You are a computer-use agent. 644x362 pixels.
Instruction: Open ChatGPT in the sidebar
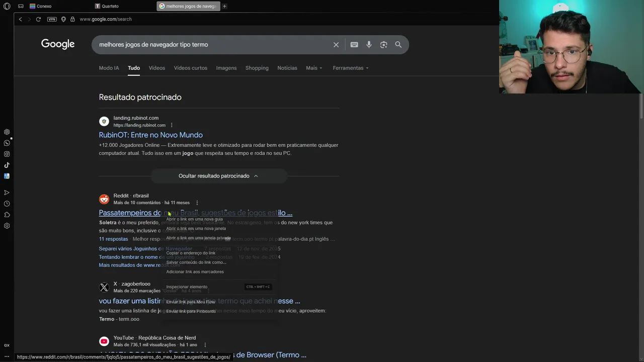(7, 132)
